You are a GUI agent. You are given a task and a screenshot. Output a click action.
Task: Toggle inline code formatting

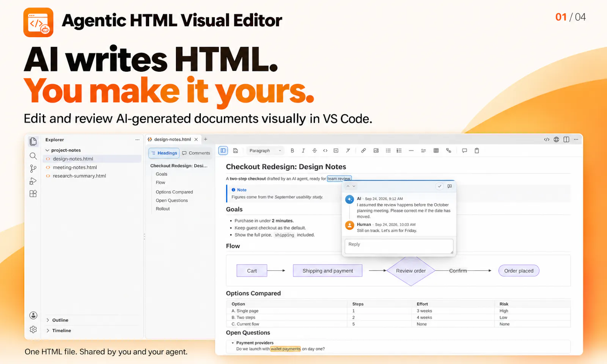(325, 151)
